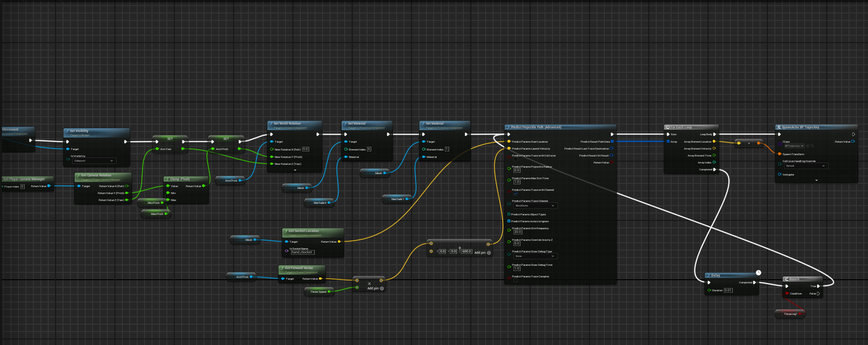Click Array Element Velocity pin
The height and width of the screenshot is (345, 868).
(714, 149)
